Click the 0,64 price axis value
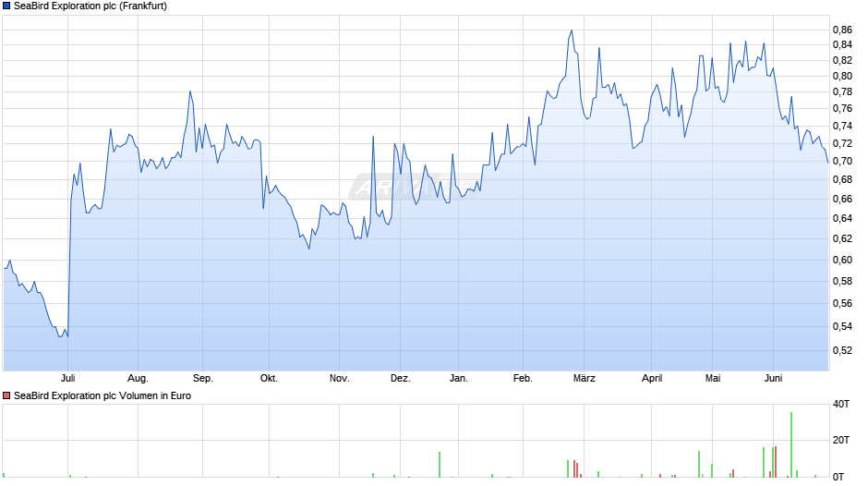The height and width of the screenshot is (486, 868). pos(842,218)
